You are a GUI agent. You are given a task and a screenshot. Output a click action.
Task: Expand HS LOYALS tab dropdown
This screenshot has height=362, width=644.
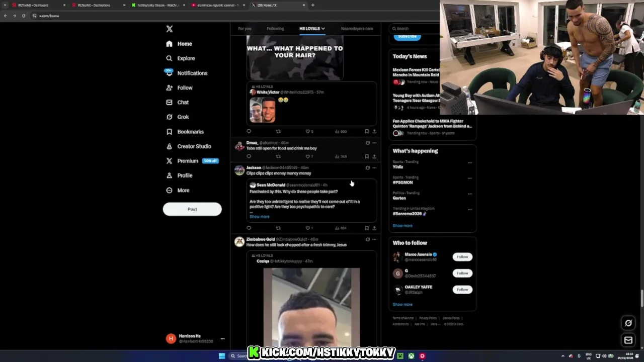323,29
